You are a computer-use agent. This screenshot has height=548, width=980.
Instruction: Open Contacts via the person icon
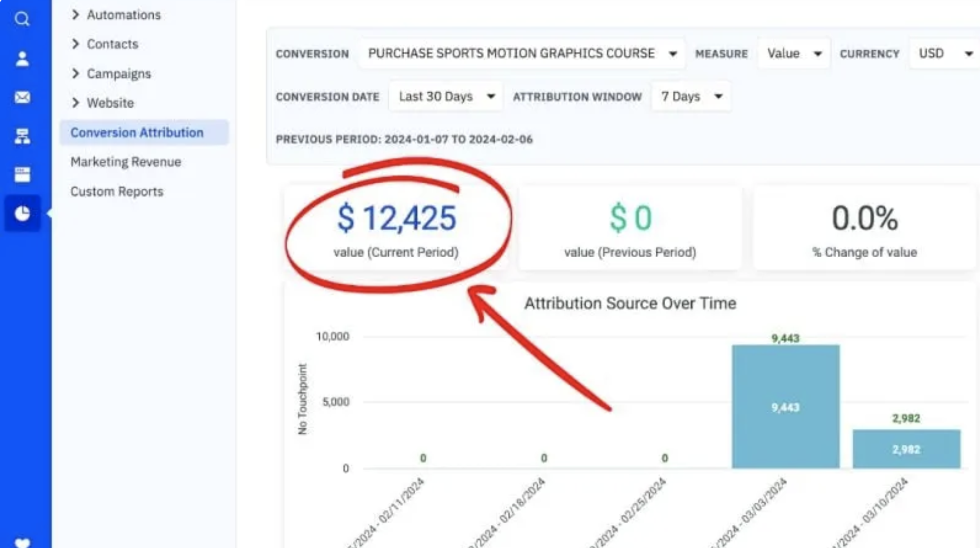(x=22, y=59)
